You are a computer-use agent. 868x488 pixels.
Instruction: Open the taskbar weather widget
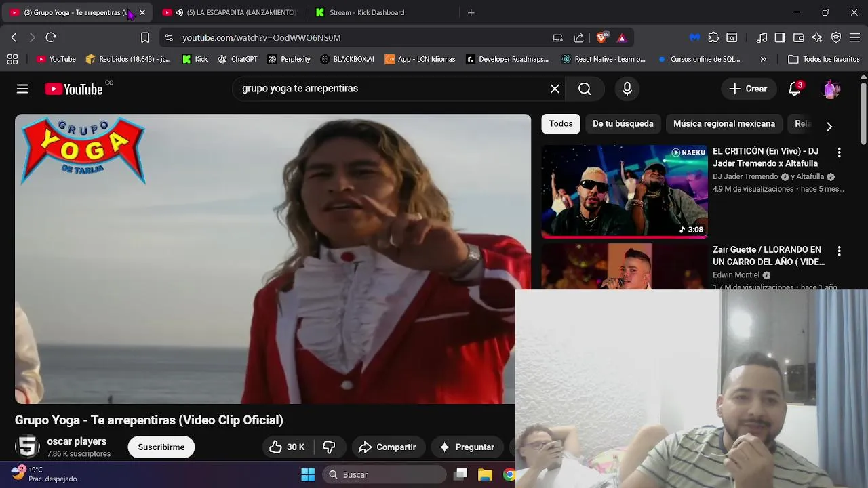[45, 474]
